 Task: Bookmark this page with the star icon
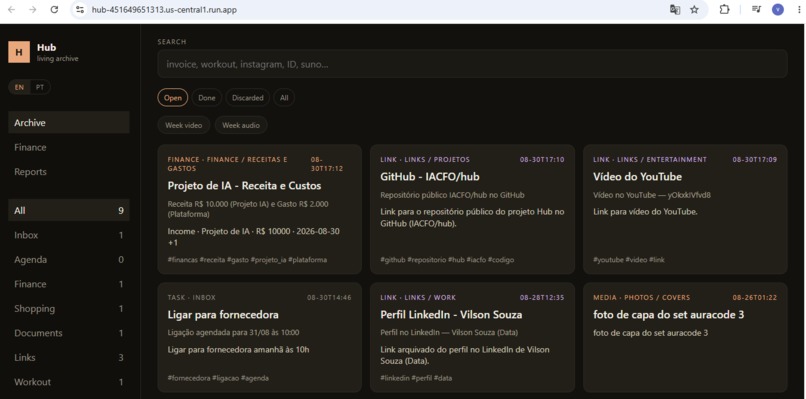694,9
